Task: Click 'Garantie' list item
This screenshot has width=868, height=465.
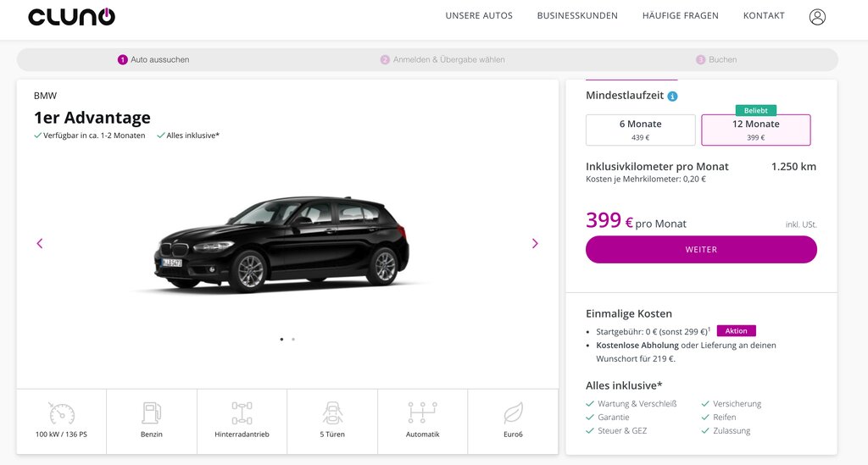Action: (614, 417)
